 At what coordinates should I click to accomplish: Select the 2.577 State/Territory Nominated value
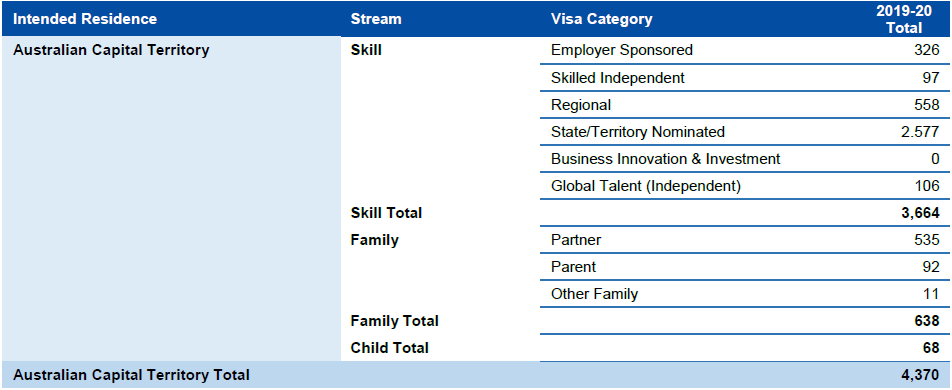tap(920, 131)
